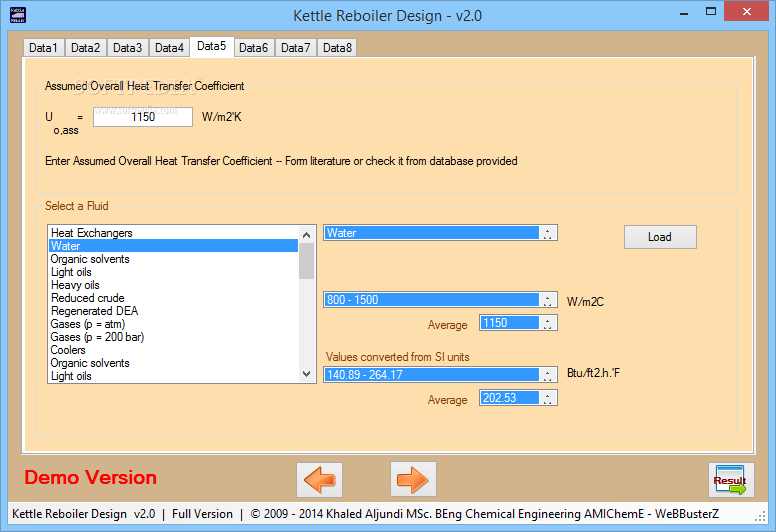Select the Data4 tab

click(x=169, y=48)
